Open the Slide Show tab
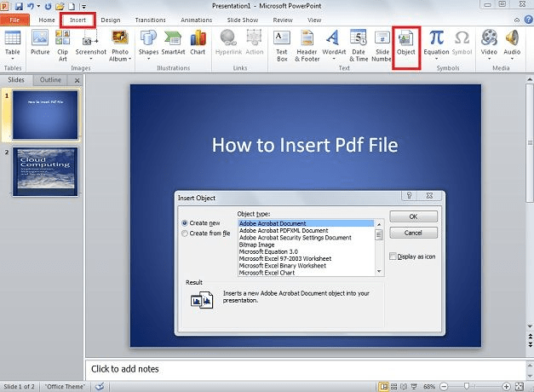Viewport: 534px width, 392px height. coord(243,20)
